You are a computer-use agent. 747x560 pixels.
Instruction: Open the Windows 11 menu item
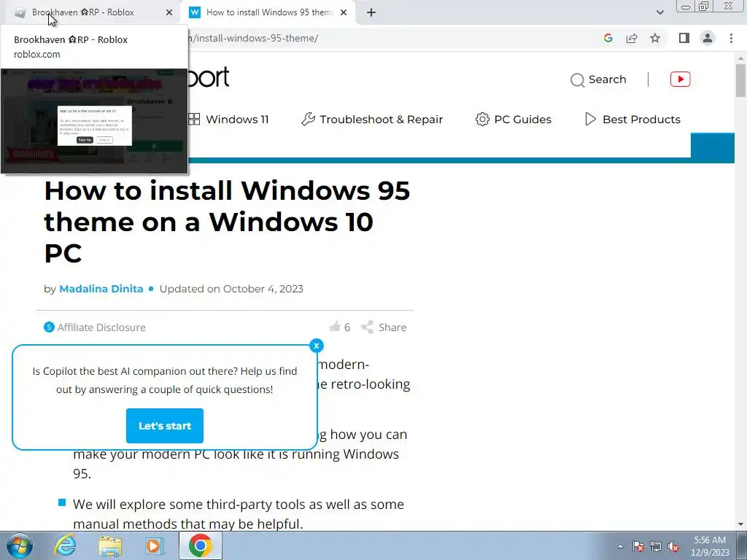(x=228, y=119)
